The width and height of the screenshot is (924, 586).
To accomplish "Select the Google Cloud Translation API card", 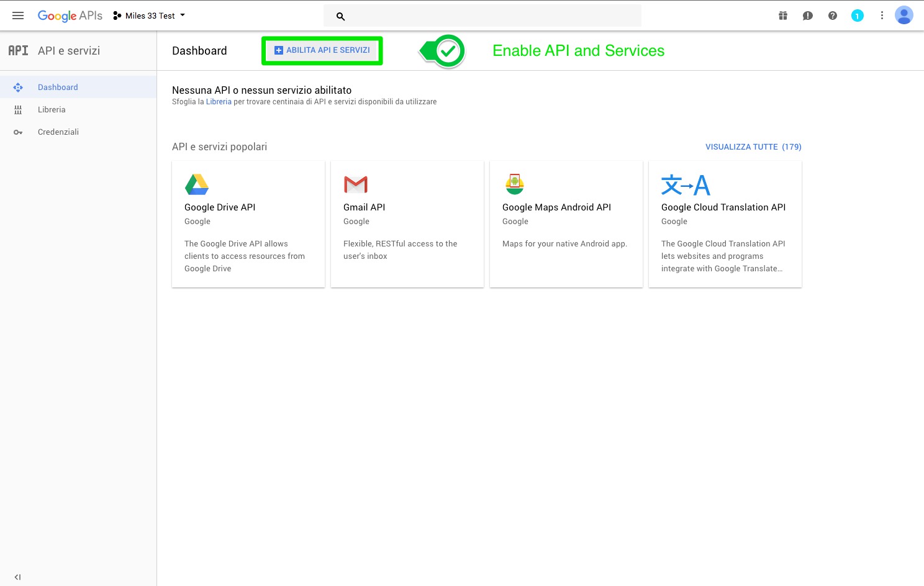I will point(725,224).
